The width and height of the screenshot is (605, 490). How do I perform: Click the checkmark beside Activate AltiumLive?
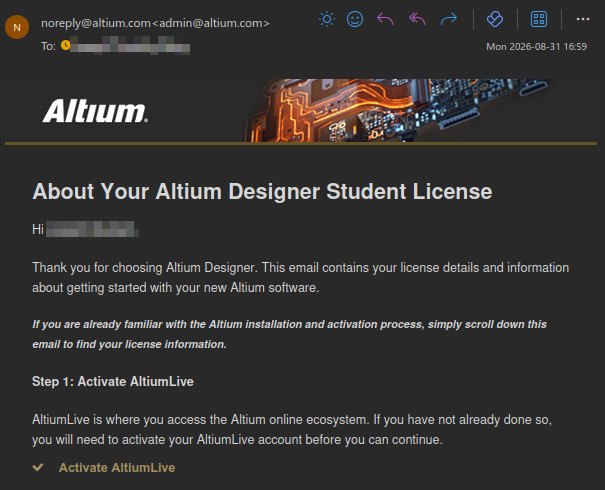coord(38,467)
